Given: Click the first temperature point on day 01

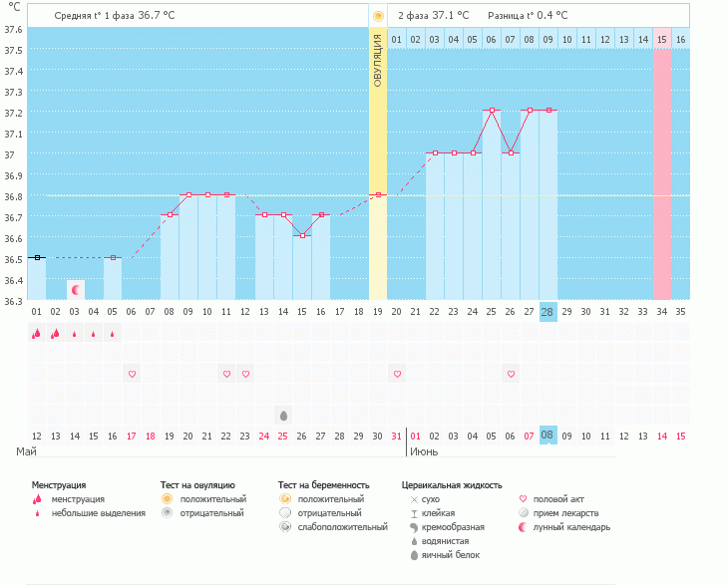Looking at the screenshot, I should pyautogui.click(x=37, y=257).
